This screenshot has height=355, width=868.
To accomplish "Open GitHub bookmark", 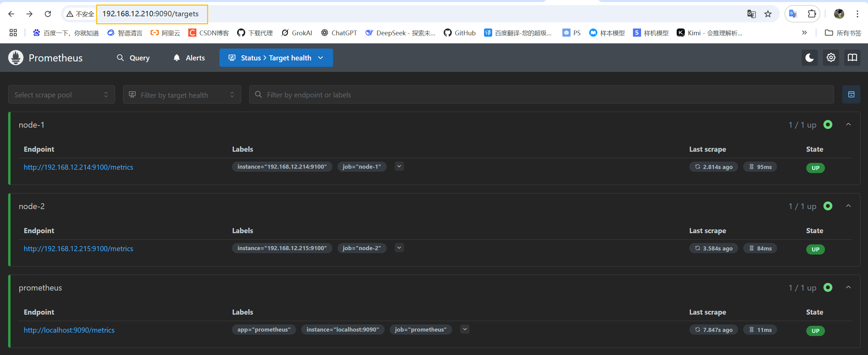I will click(460, 33).
